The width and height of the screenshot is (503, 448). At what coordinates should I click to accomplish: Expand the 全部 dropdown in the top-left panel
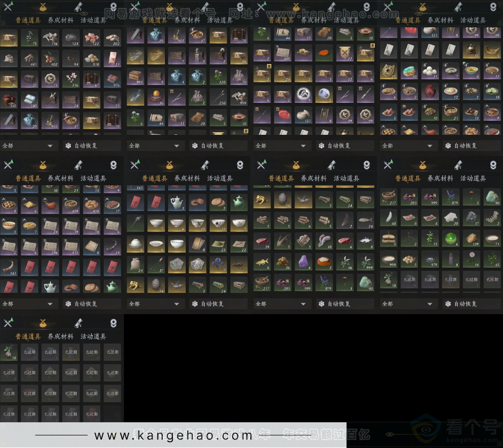point(29,146)
